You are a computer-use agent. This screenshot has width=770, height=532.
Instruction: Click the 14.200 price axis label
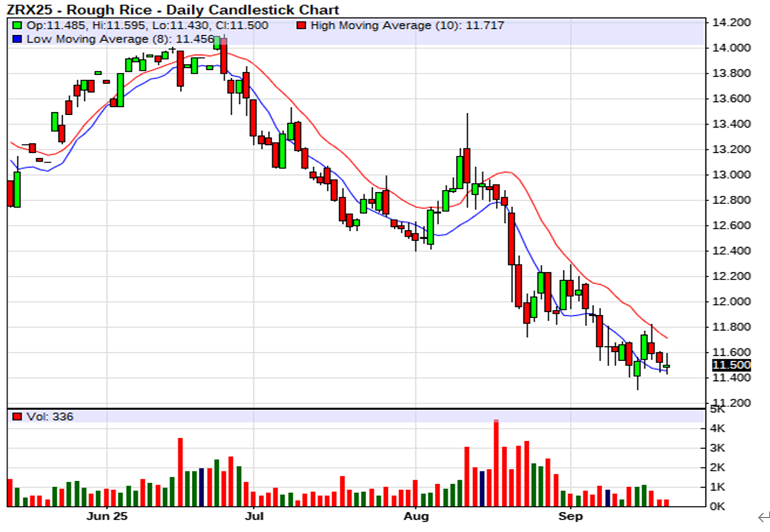[x=729, y=23]
